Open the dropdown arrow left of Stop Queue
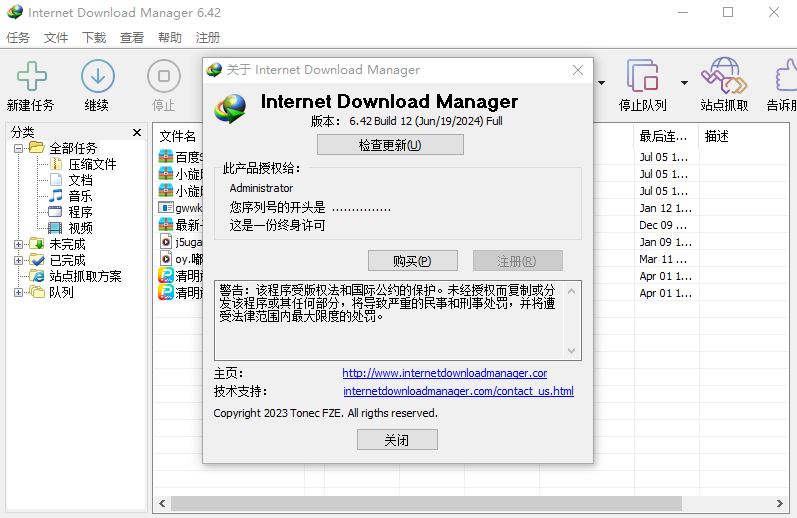 601,82
